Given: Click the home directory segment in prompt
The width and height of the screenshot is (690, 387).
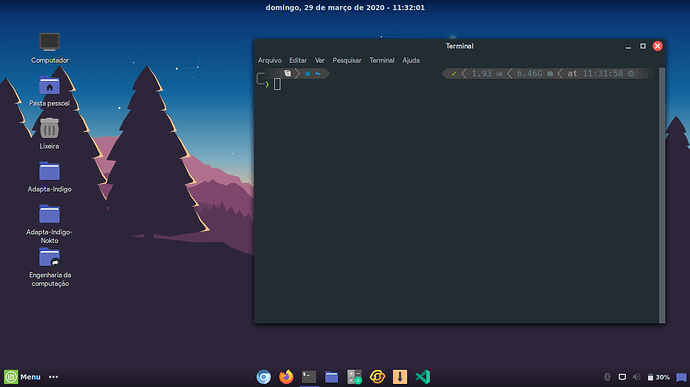Looking at the screenshot, I should click(x=312, y=74).
